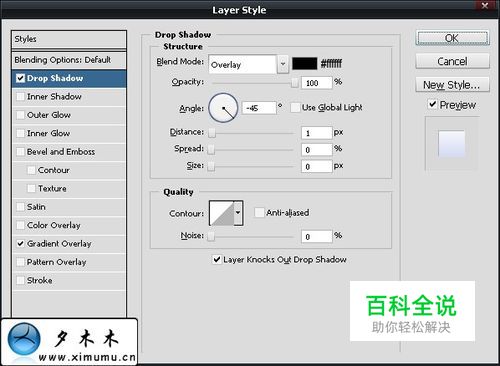Enable the Inner Glow checkbox
The width and height of the screenshot is (500, 366).
(20, 133)
